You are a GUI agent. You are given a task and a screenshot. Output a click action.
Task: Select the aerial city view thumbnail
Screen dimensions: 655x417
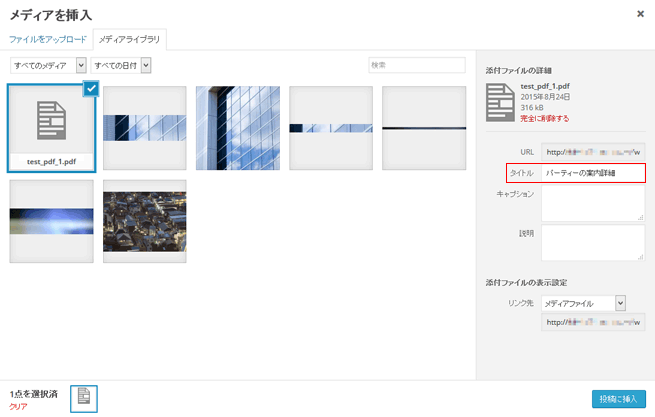144,222
